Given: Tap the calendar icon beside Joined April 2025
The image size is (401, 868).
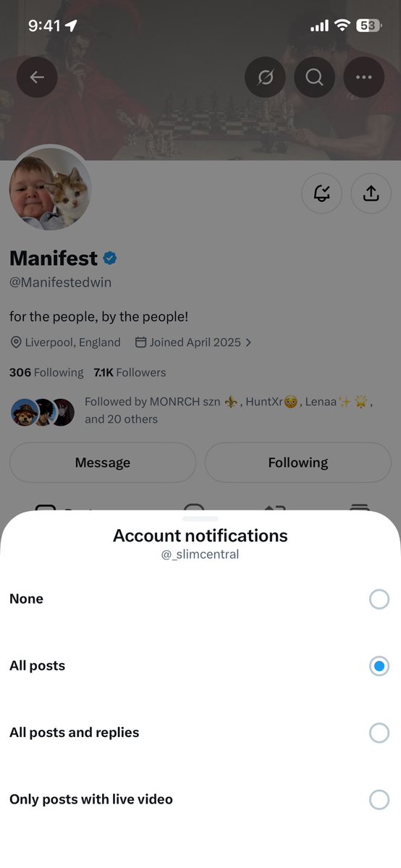Looking at the screenshot, I should click(x=140, y=342).
